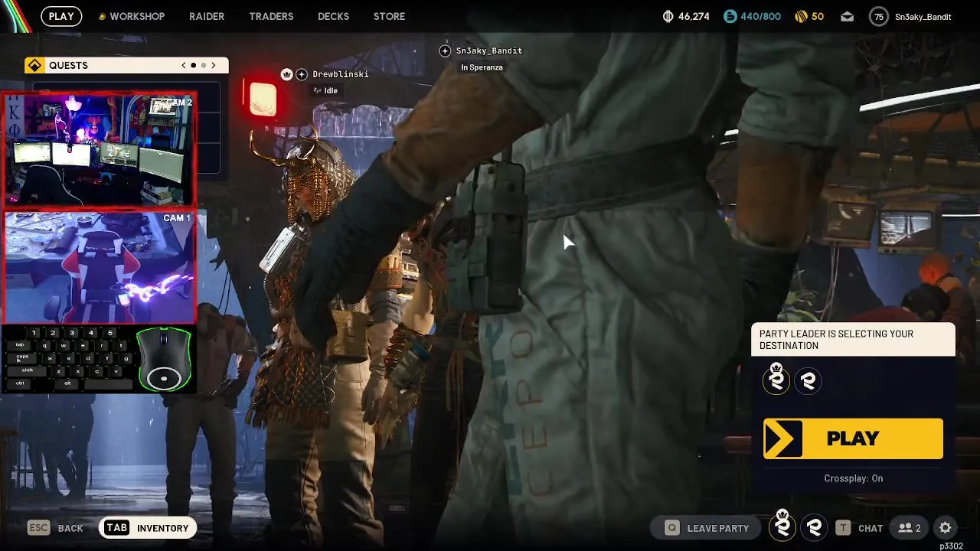Open the party members list showing 2

click(910, 528)
